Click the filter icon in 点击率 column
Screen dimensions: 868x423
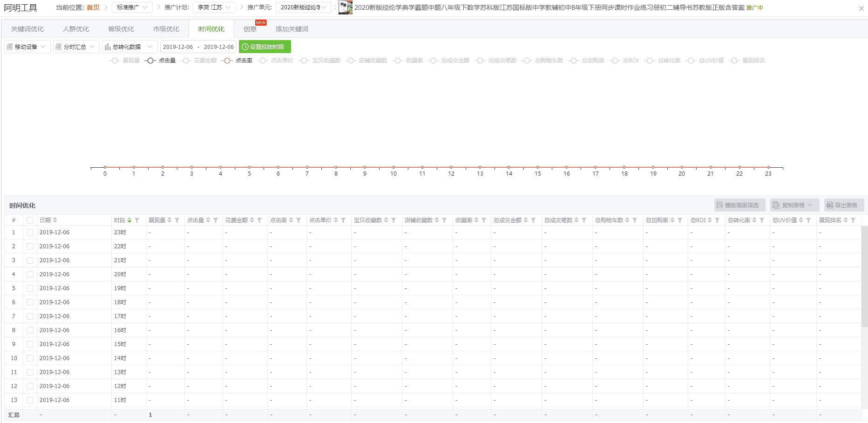click(298, 220)
